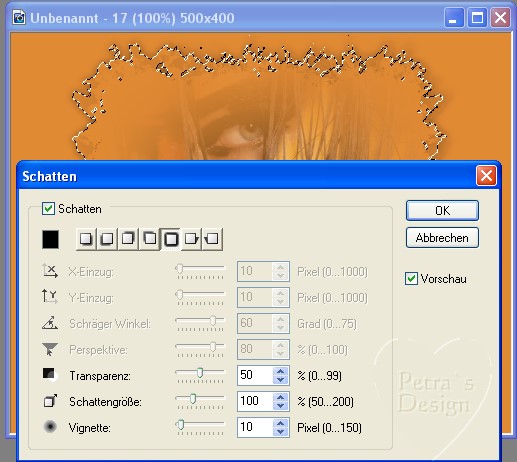Viewport: 517px width, 462px height.
Task: Click the Schattengröße slider handle
Action: click(x=193, y=398)
